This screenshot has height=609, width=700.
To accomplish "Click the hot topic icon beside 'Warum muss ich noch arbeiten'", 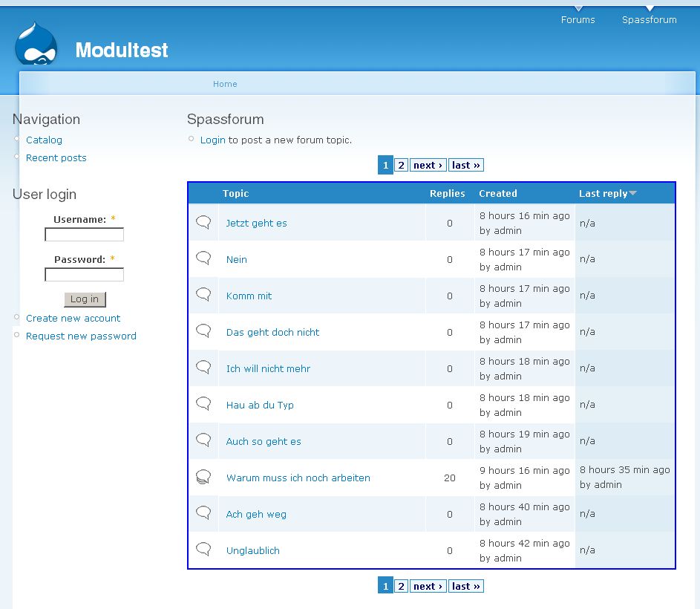I will click(203, 477).
